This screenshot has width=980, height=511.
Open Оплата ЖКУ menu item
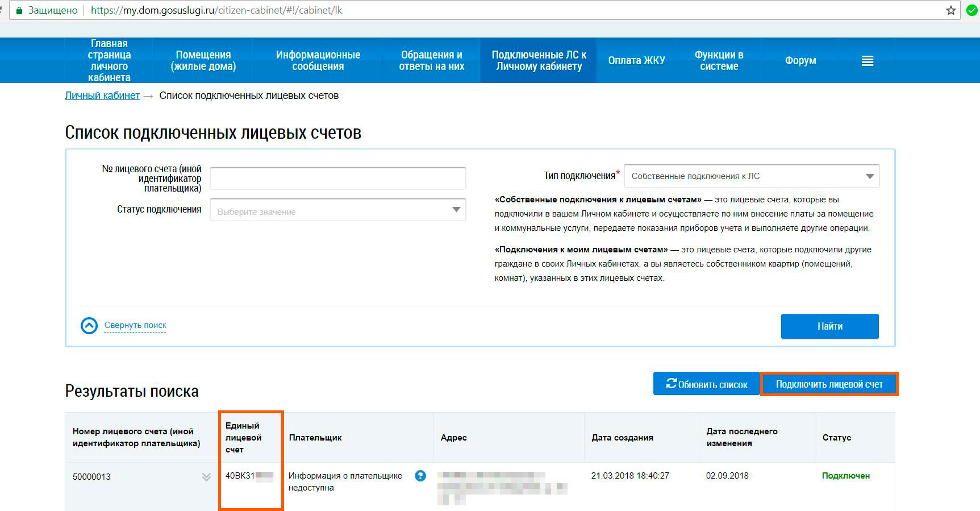(636, 61)
